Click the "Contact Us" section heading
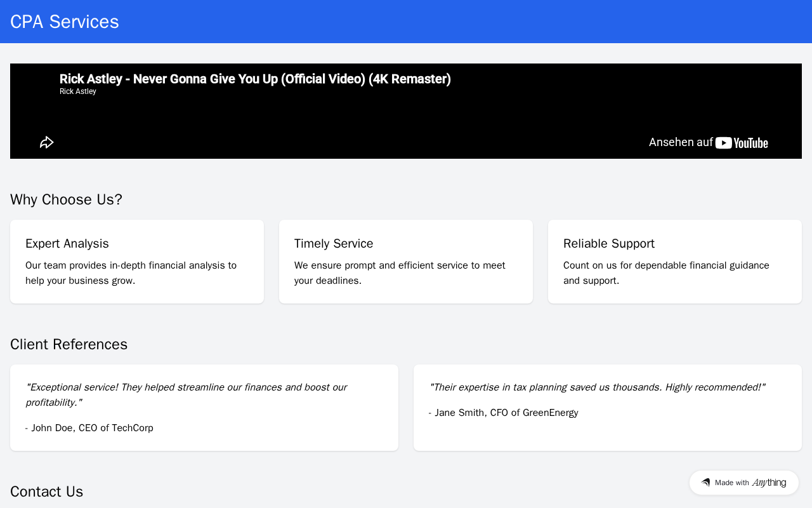This screenshot has height=508, width=812. tap(46, 491)
